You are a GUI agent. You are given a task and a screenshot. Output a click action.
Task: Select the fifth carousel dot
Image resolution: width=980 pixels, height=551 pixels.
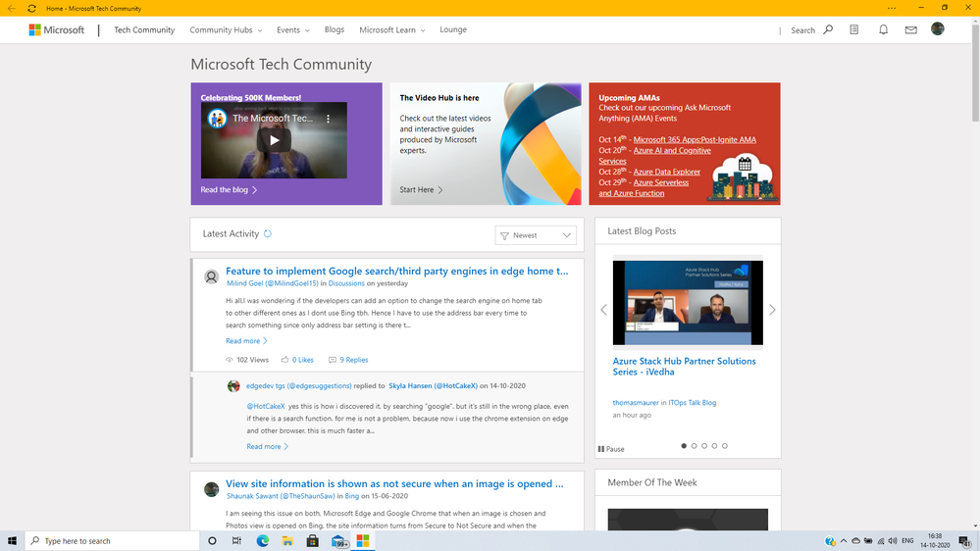point(725,446)
